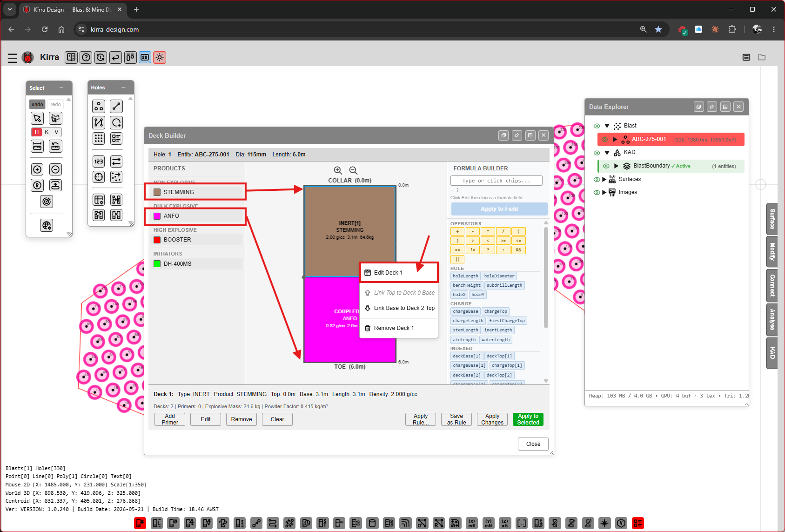Screen dimensions: 785x532
Task: Choose the ruler measure tool
Action: coord(38,146)
